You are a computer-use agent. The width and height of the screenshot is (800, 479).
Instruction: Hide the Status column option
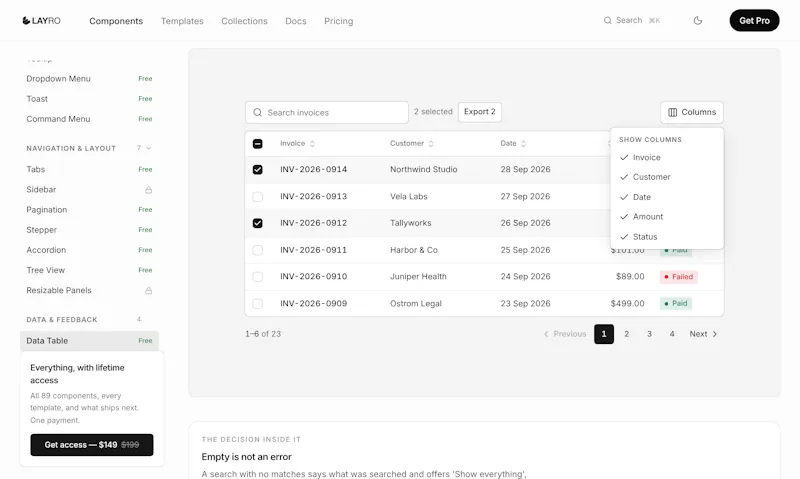pyautogui.click(x=667, y=237)
